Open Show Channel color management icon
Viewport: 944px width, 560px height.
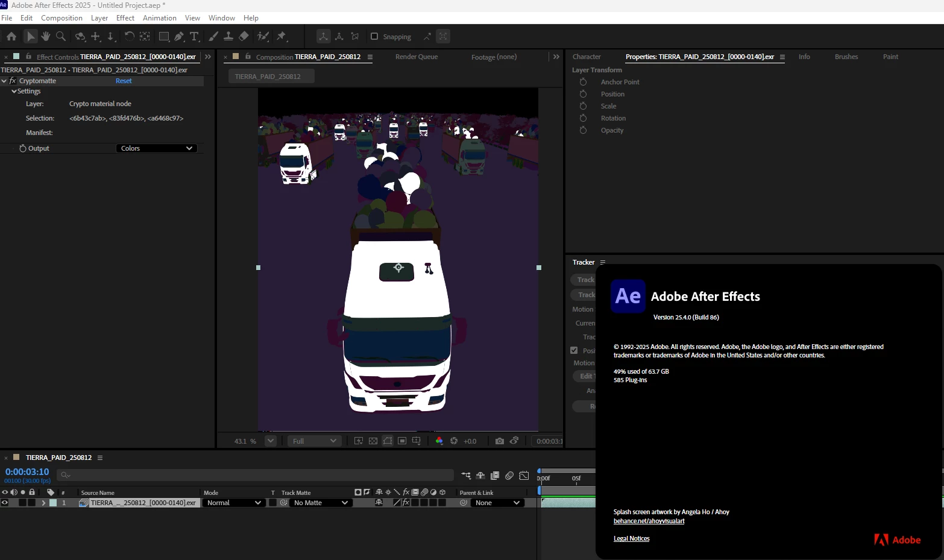click(439, 441)
